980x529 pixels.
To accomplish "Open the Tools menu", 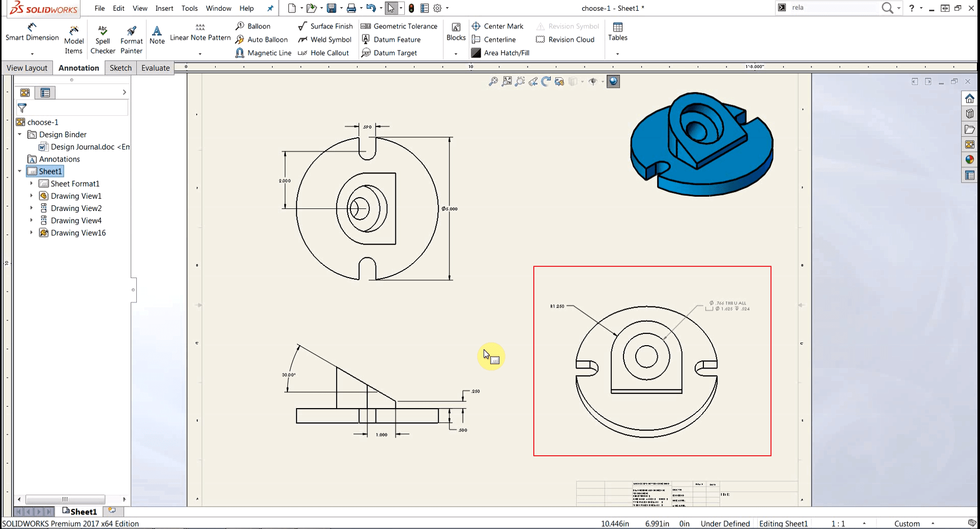I will tap(190, 8).
